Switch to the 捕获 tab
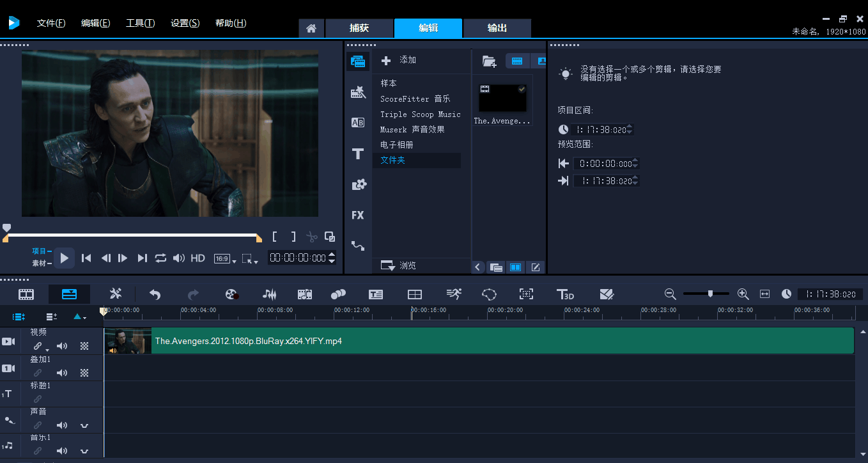This screenshot has width=868, height=463. point(359,28)
